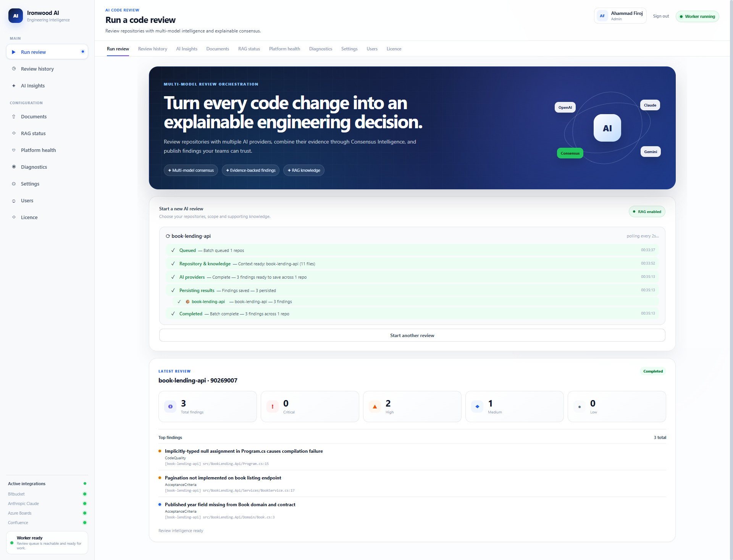
Task: Click the green dot beside Bitbucket integration
Action: coord(85,494)
